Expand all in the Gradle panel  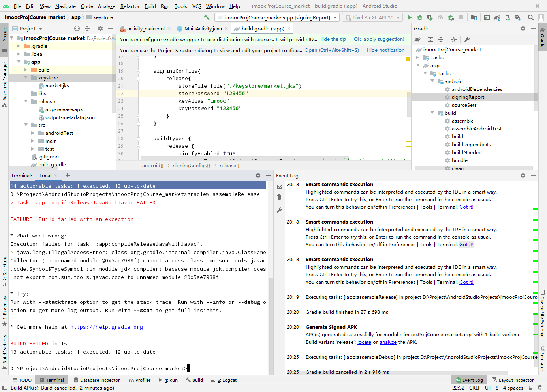point(430,40)
